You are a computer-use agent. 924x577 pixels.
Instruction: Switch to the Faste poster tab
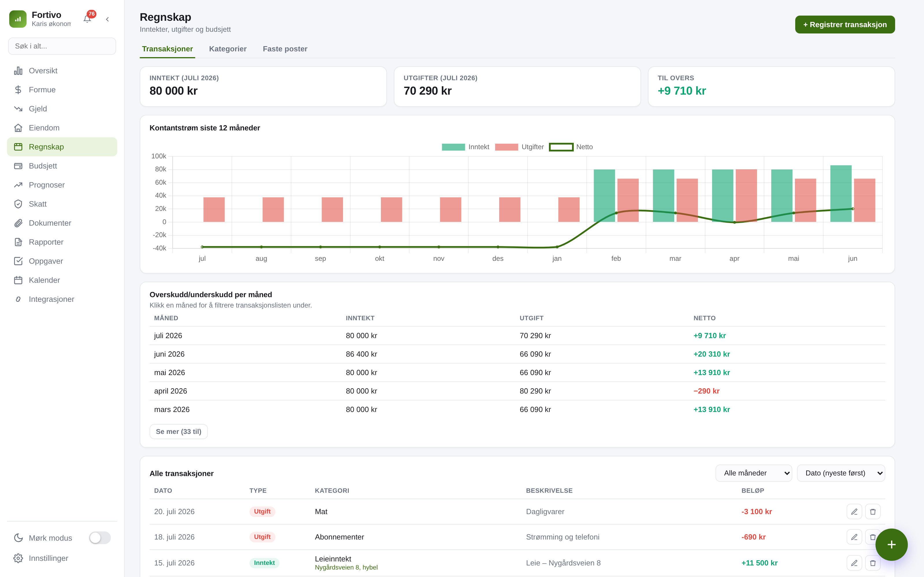tap(285, 49)
